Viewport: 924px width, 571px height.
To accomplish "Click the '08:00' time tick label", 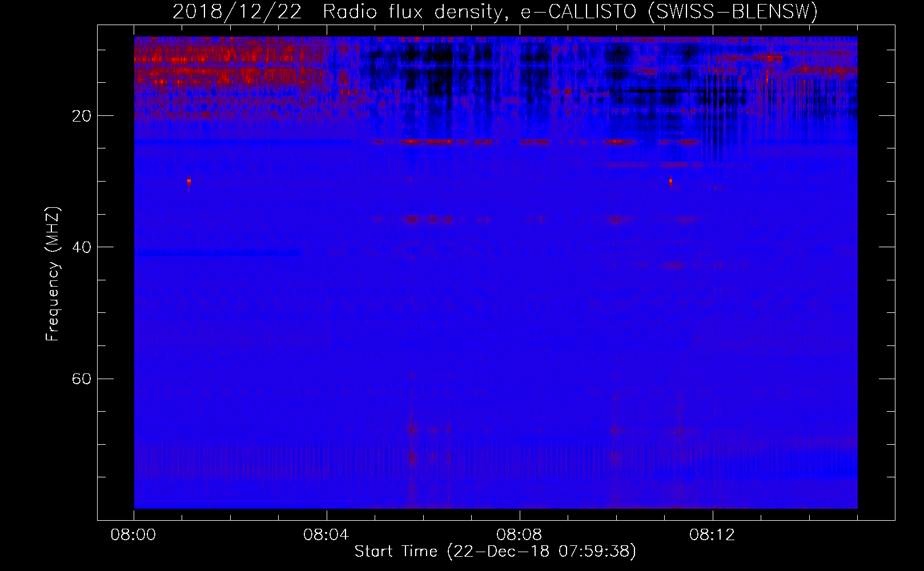I will (133, 535).
